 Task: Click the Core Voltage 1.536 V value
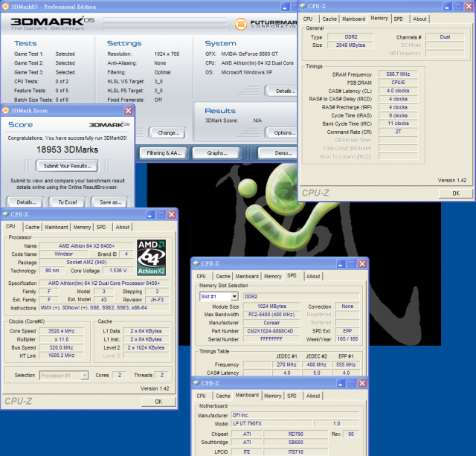118,270
